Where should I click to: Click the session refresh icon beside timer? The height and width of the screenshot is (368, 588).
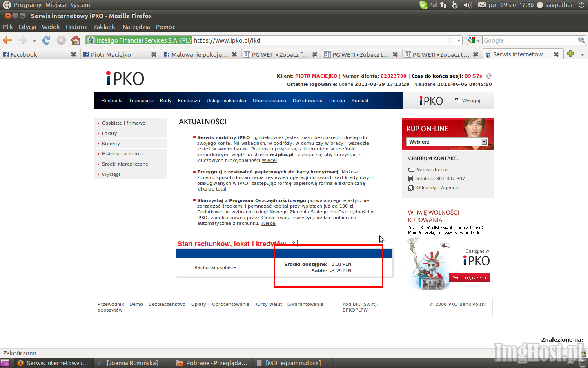[x=489, y=76]
